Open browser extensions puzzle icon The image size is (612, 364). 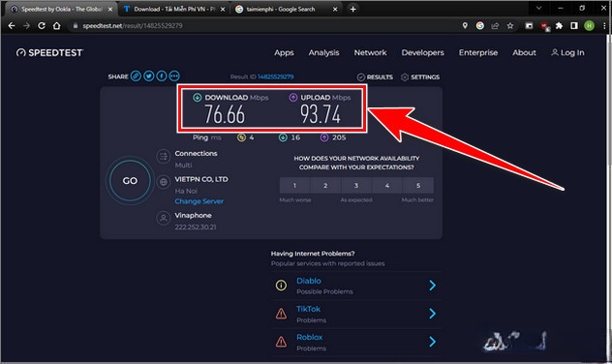(559, 26)
